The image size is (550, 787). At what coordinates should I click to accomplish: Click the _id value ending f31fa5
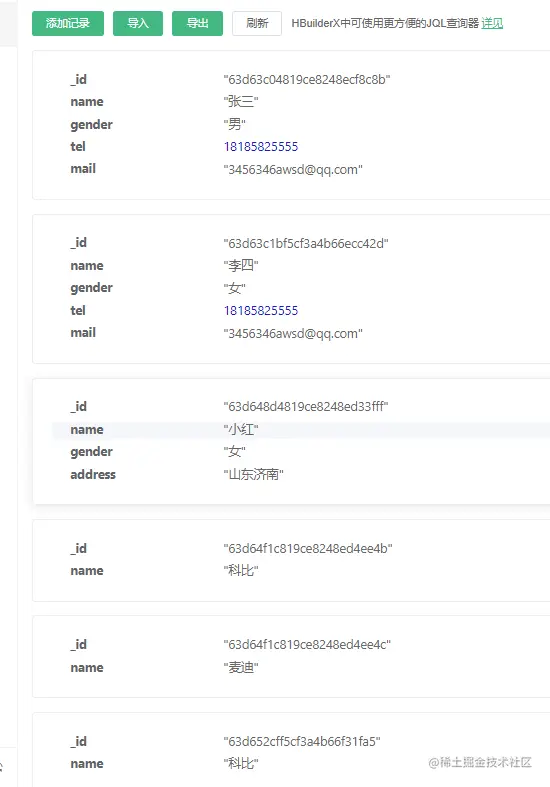tap(302, 741)
